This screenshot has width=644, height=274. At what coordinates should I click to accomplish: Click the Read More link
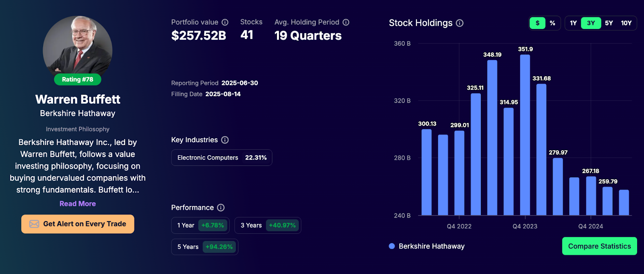point(78,204)
